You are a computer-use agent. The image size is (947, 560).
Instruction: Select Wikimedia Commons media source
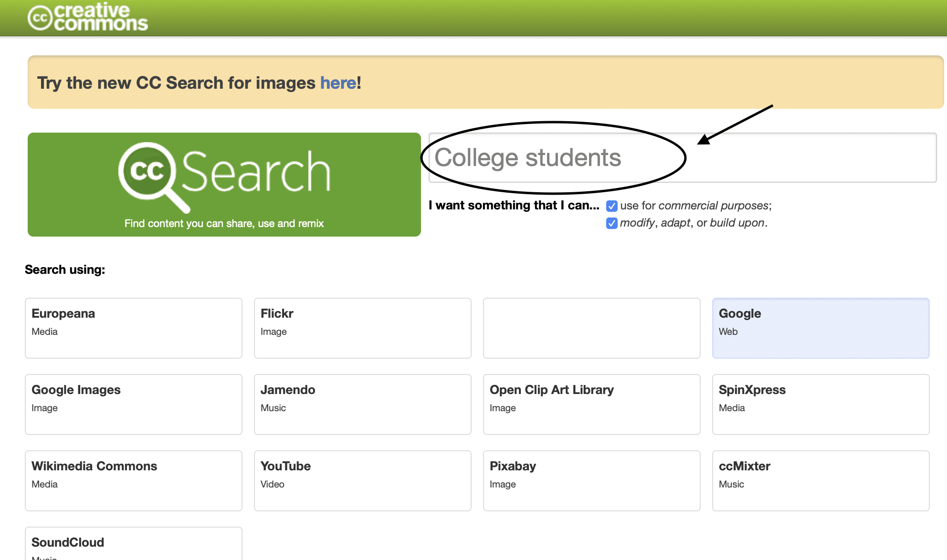[134, 480]
